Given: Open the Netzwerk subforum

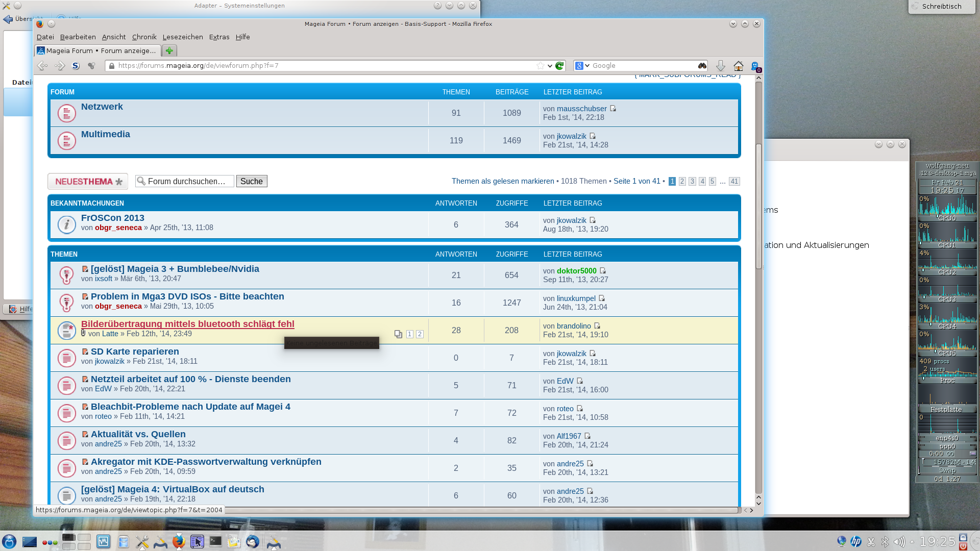Looking at the screenshot, I should point(102,107).
